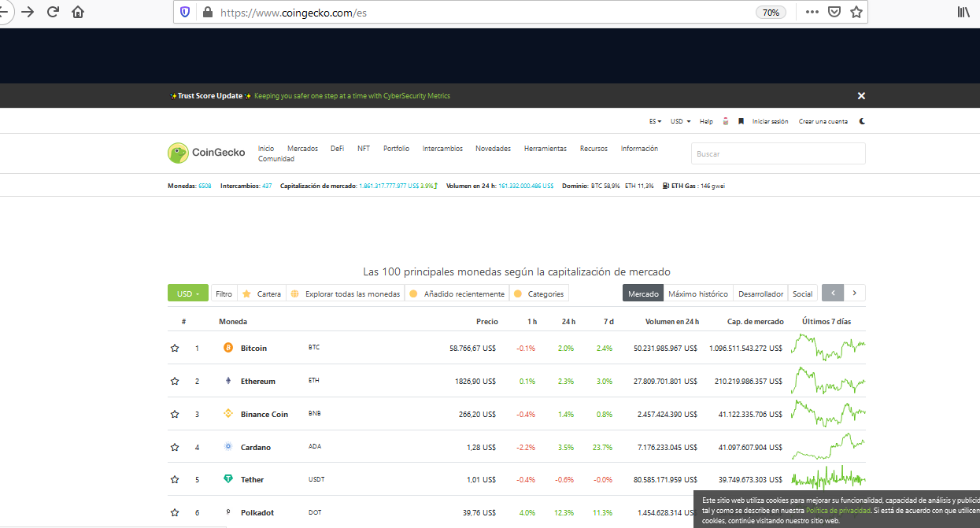Open the Política de privacidad link

pyautogui.click(x=838, y=511)
